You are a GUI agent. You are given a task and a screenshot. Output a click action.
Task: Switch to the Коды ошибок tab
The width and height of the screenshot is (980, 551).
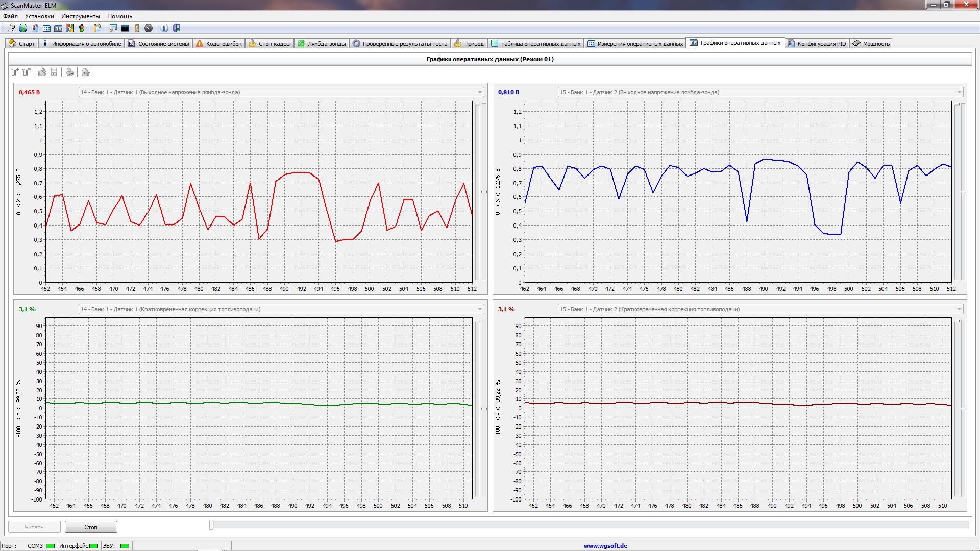pyautogui.click(x=219, y=44)
